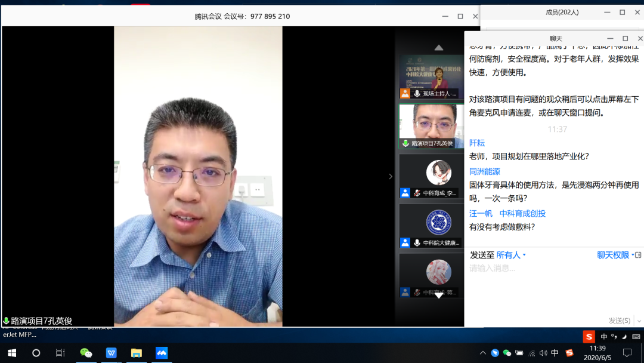
Task: Collapse the participant video strip with chevron
Action: 391,176
